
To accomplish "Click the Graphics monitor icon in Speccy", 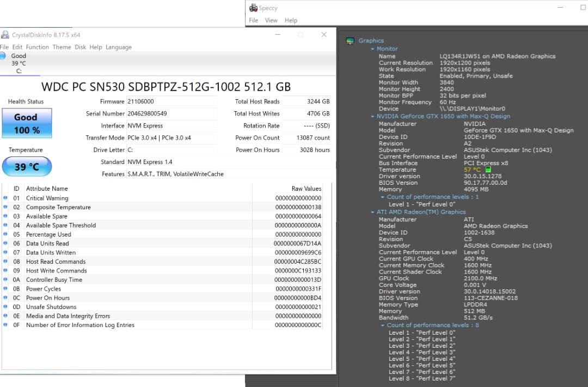I will click(351, 41).
